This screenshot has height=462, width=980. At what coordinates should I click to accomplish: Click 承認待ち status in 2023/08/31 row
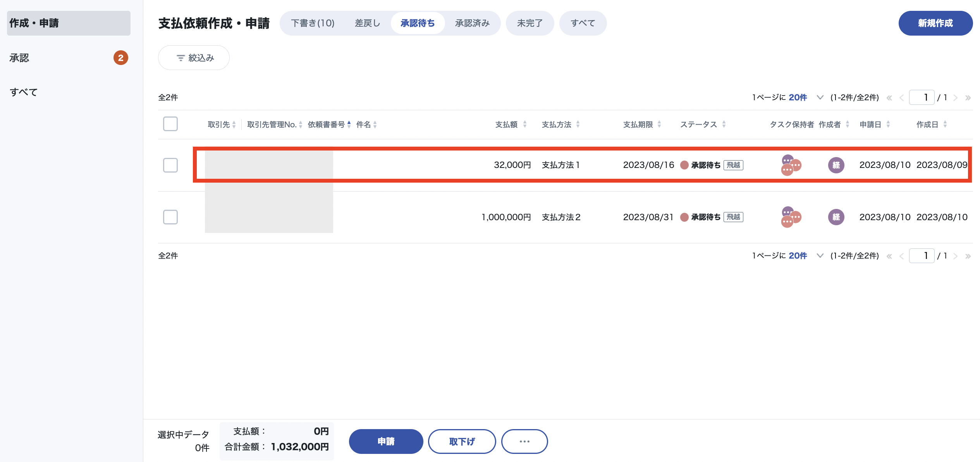pyautogui.click(x=701, y=217)
